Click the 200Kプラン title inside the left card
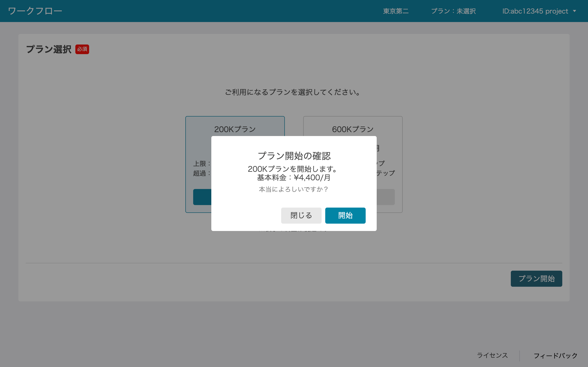Image resolution: width=588 pixels, height=367 pixels. 235,129
